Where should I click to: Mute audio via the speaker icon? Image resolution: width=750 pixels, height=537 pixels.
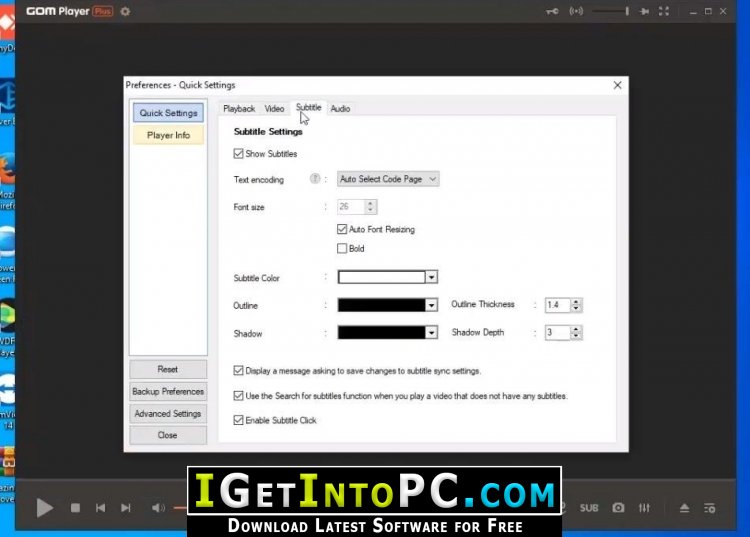[x=158, y=508]
